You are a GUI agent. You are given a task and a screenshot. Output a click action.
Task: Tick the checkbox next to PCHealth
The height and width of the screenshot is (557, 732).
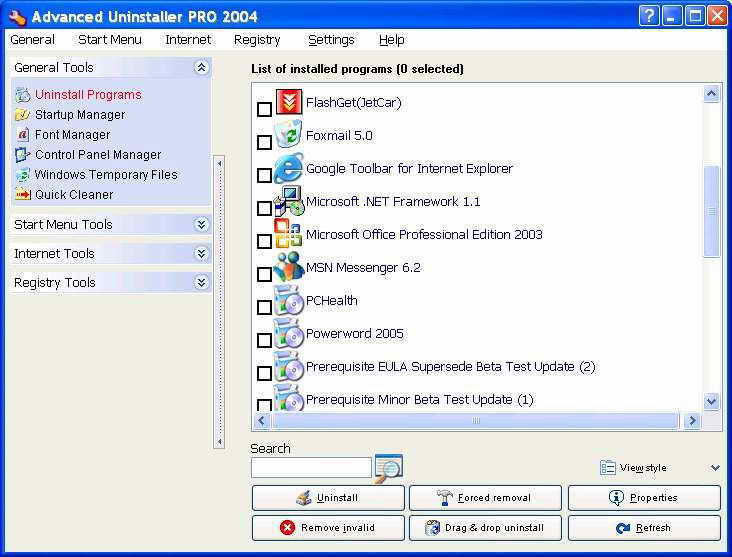coord(264,307)
